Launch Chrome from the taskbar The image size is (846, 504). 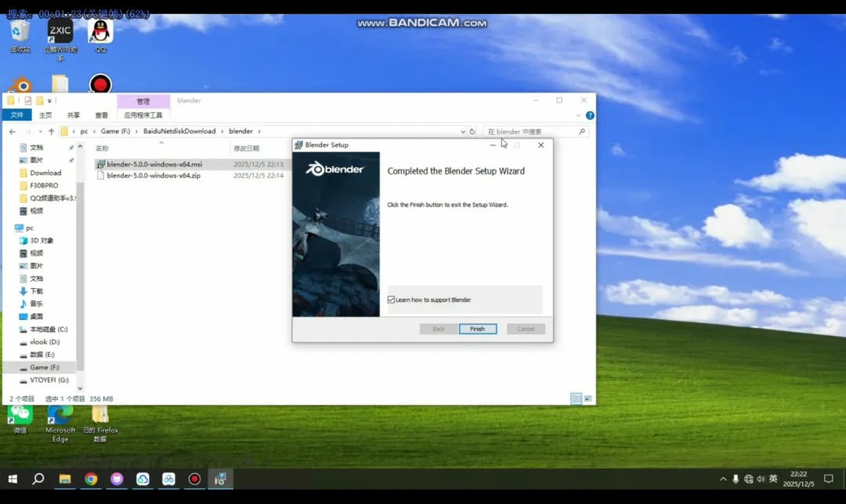[91, 479]
